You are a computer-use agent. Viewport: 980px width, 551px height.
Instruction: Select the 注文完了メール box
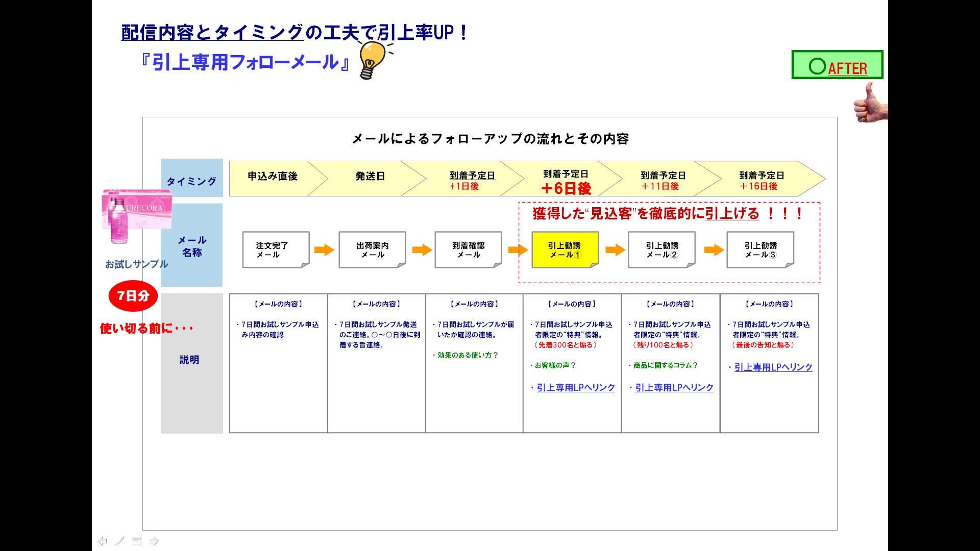[275, 249]
